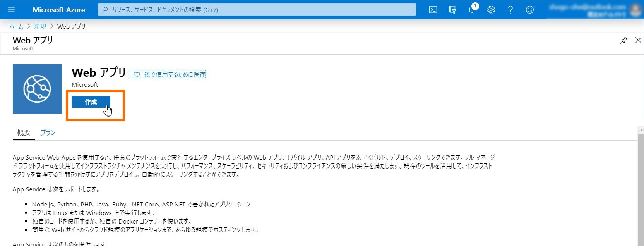This screenshot has height=246, width=644.
Task: Click the search magnifier icon
Action: coord(104,10)
